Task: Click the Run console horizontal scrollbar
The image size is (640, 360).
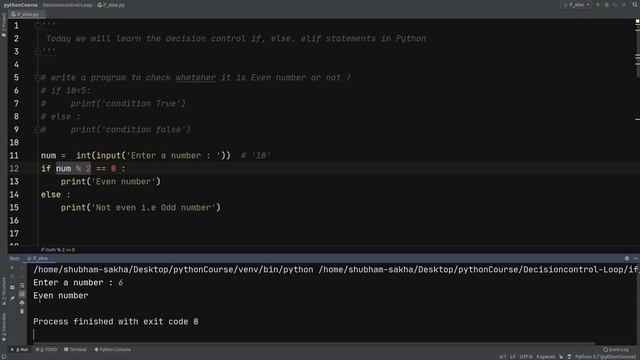Action: click(314, 344)
